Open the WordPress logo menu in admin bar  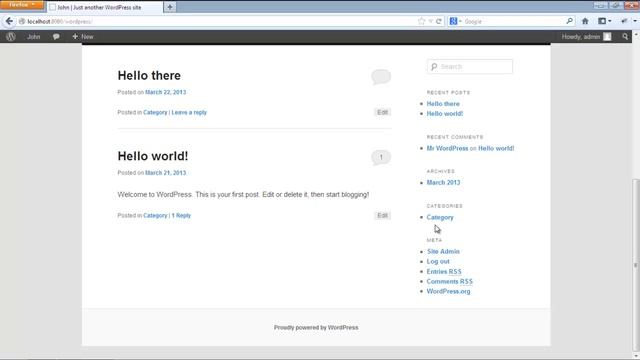[11, 37]
